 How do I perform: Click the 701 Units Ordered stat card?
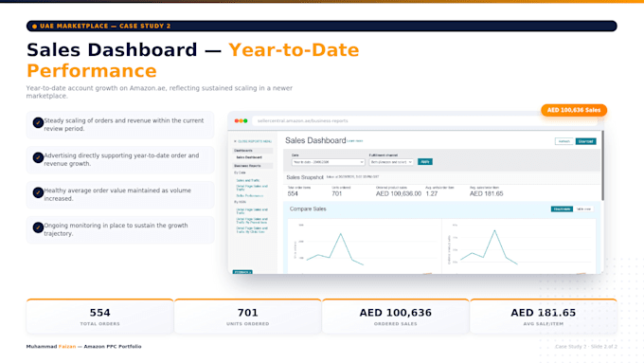point(248,317)
